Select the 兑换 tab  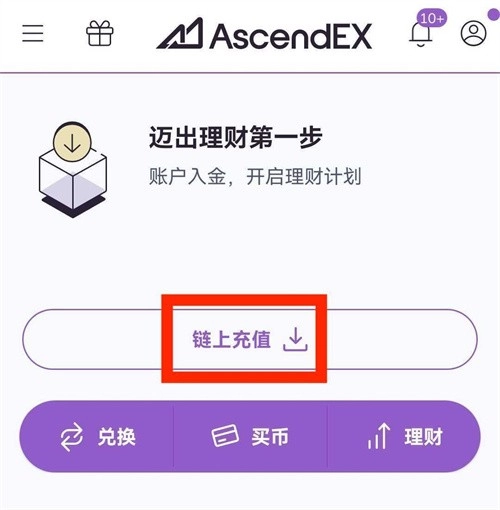[x=97, y=437]
